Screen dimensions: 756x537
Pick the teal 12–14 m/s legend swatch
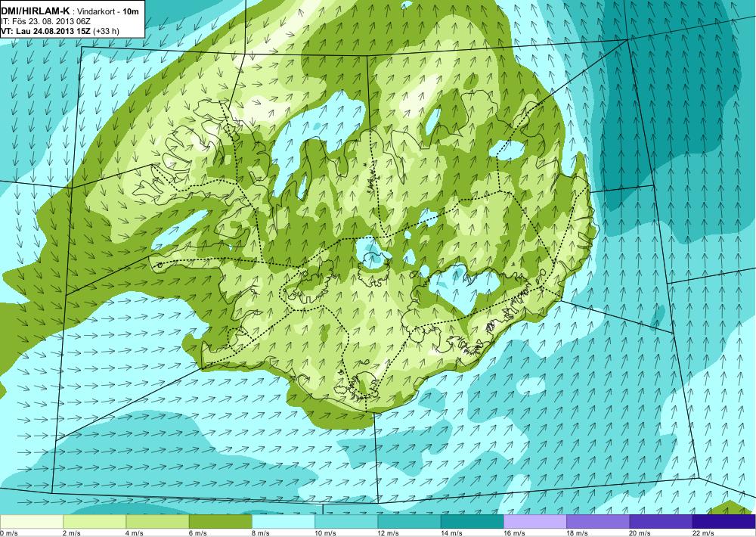click(x=409, y=522)
